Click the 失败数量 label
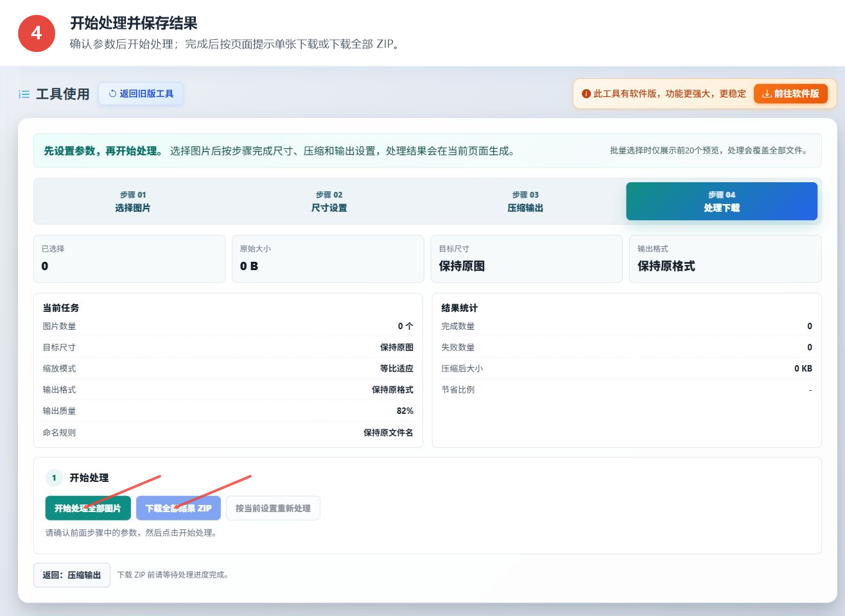This screenshot has height=616, width=845. click(x=458, y=347)
